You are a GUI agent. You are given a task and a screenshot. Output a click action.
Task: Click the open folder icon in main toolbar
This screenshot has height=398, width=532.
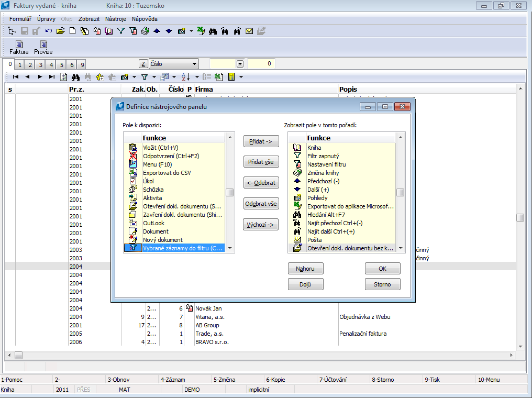click(x=61, y=31)
